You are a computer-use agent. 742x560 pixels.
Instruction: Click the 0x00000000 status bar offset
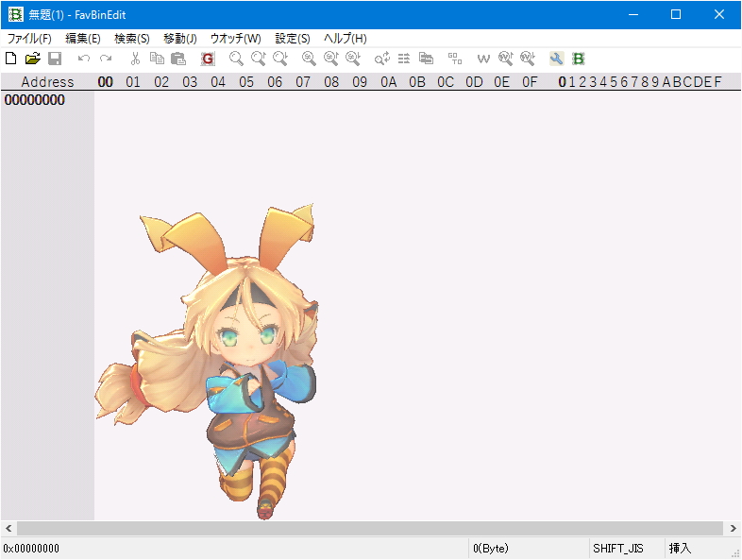point(31,549)
